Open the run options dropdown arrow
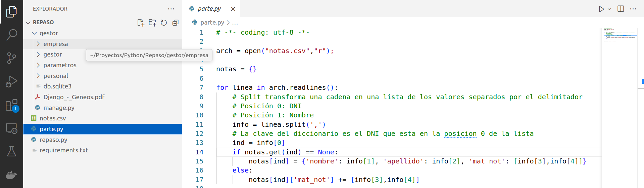The image size is (644, 188). click(x=609, y=9)
